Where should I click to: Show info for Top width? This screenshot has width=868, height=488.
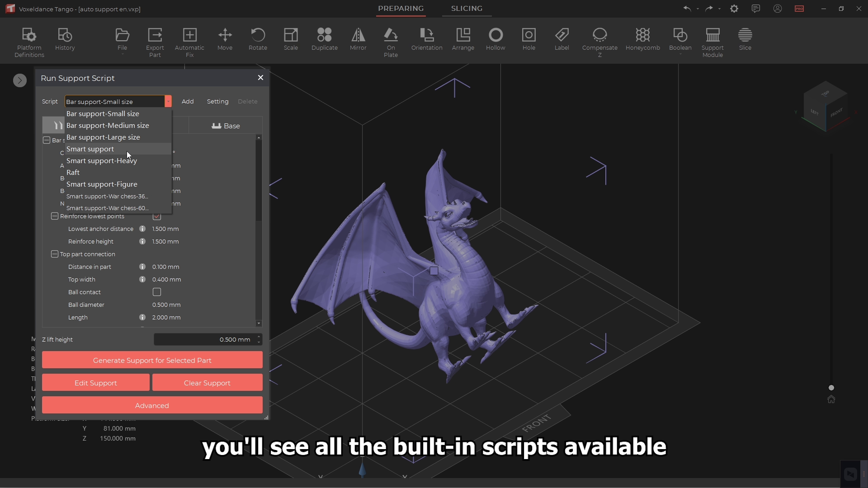click(142, 279)
